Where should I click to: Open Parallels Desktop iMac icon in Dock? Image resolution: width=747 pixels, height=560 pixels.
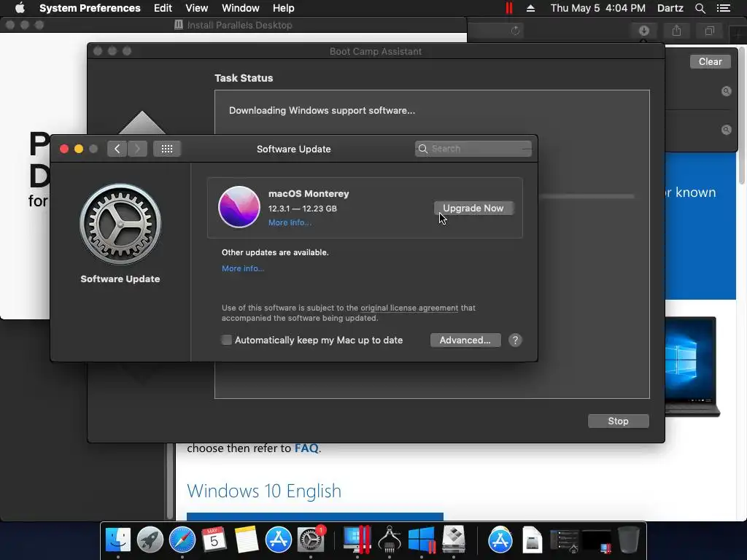357,540
